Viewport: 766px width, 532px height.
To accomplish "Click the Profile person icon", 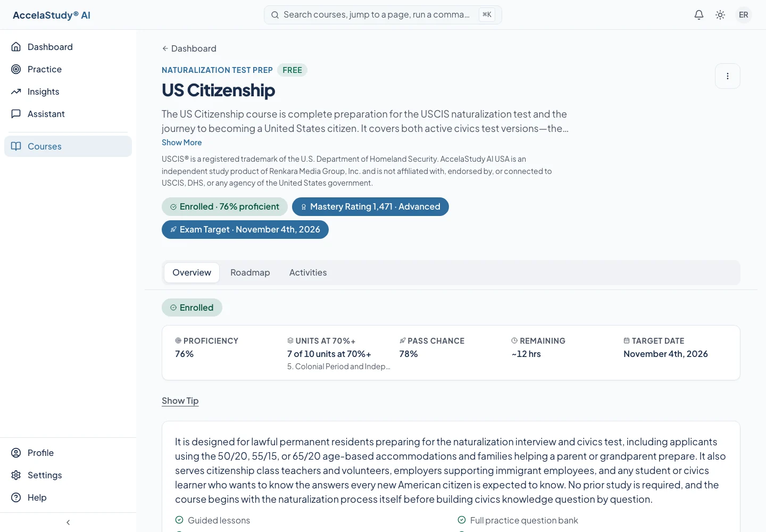I will coord(16,453).
